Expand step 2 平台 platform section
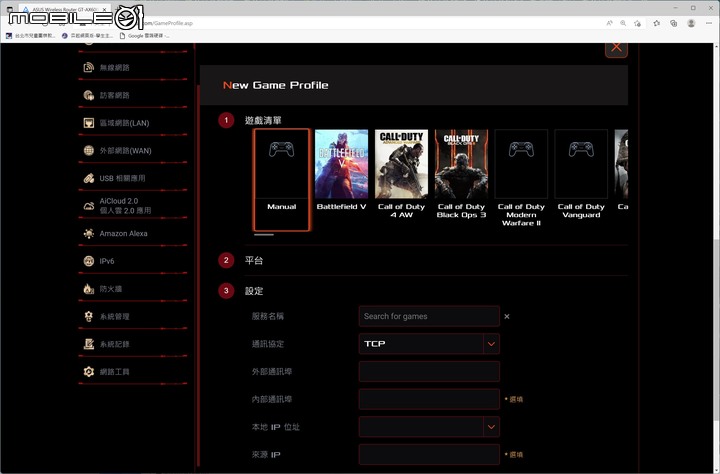This screenshot has width=720, height=474. (254, 260)
